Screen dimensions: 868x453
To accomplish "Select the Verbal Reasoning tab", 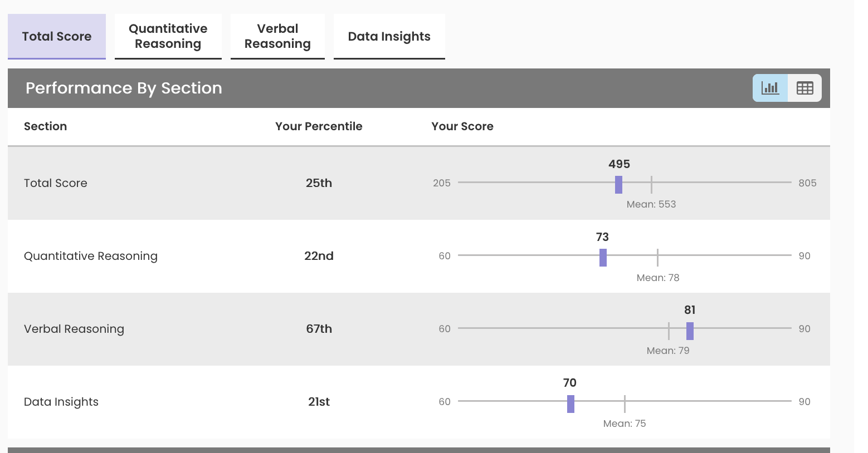I will (x=277, y=36).
